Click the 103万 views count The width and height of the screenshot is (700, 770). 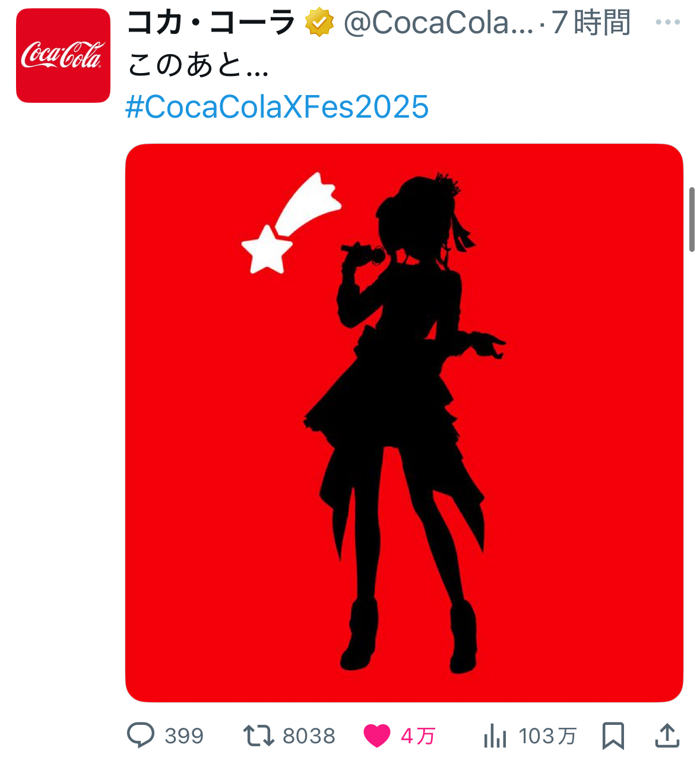coord(547,736)
